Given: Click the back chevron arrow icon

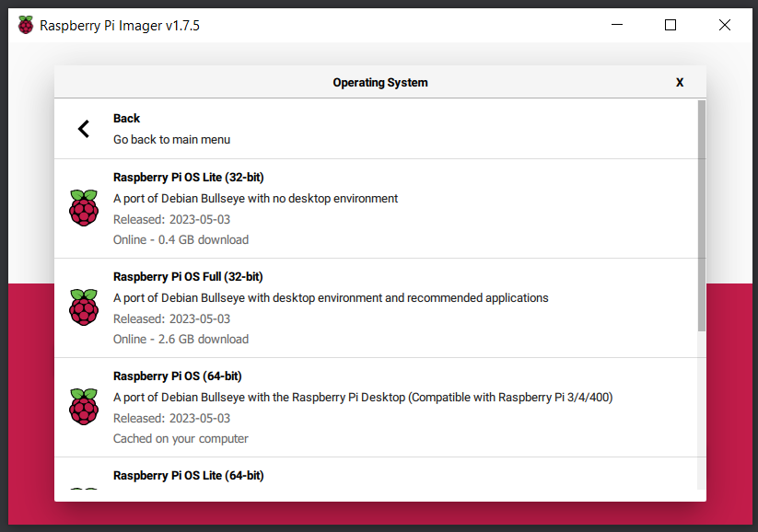Looking at the screenshot, I should [x=84, y=129].
